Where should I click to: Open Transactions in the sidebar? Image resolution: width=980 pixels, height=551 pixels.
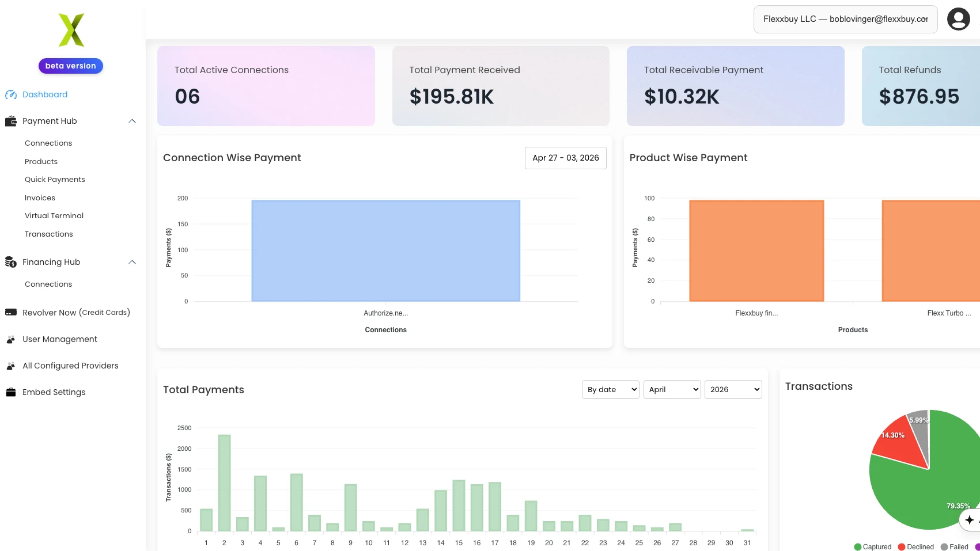(x=49, y=234)
